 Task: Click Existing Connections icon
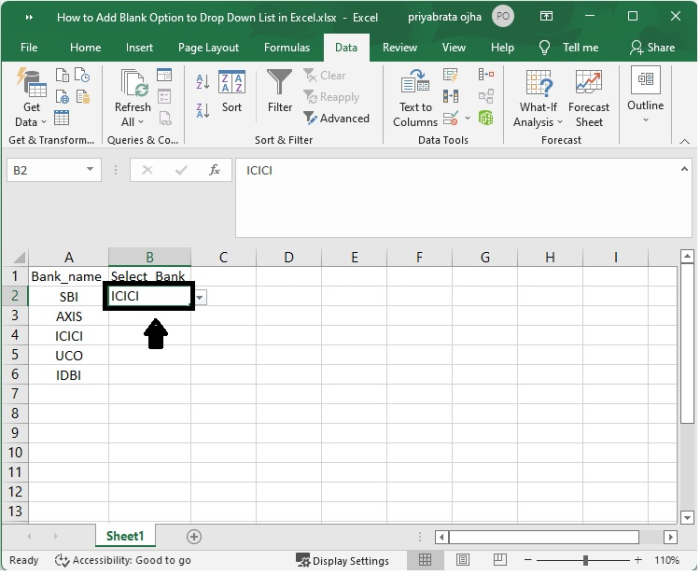[x=83, y=96]
